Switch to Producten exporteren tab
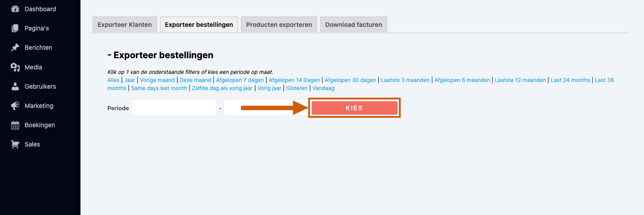 coord(279,25)
